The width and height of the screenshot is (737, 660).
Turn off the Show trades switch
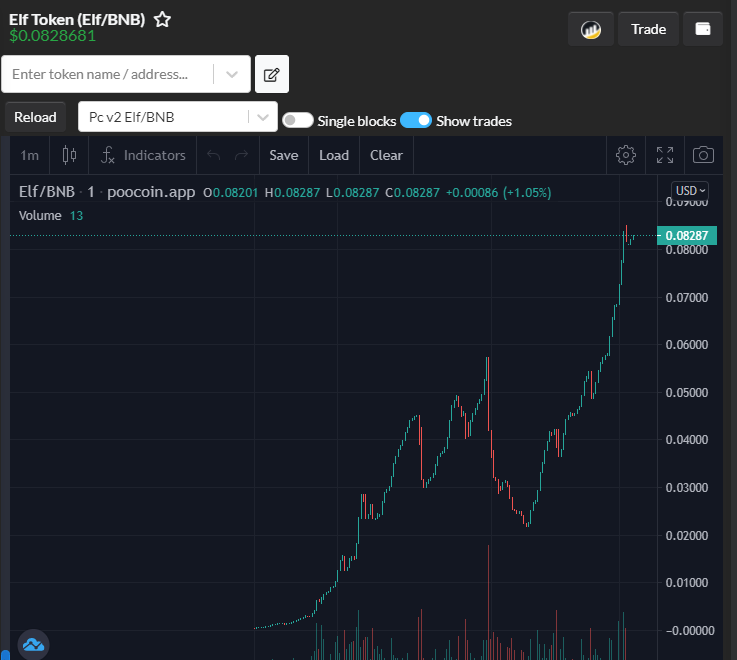click(416, 120)
